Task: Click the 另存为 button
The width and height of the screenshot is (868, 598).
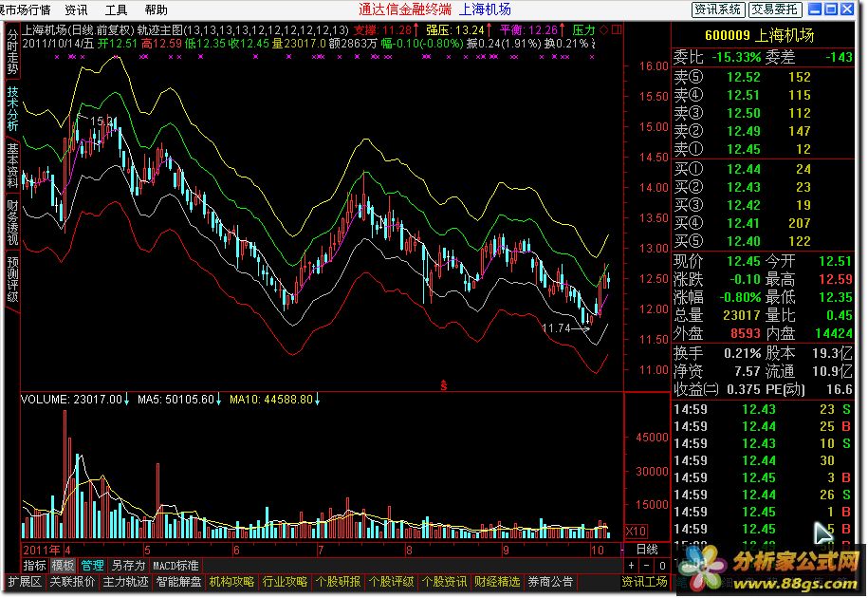Action: click(x=128, y=566)
